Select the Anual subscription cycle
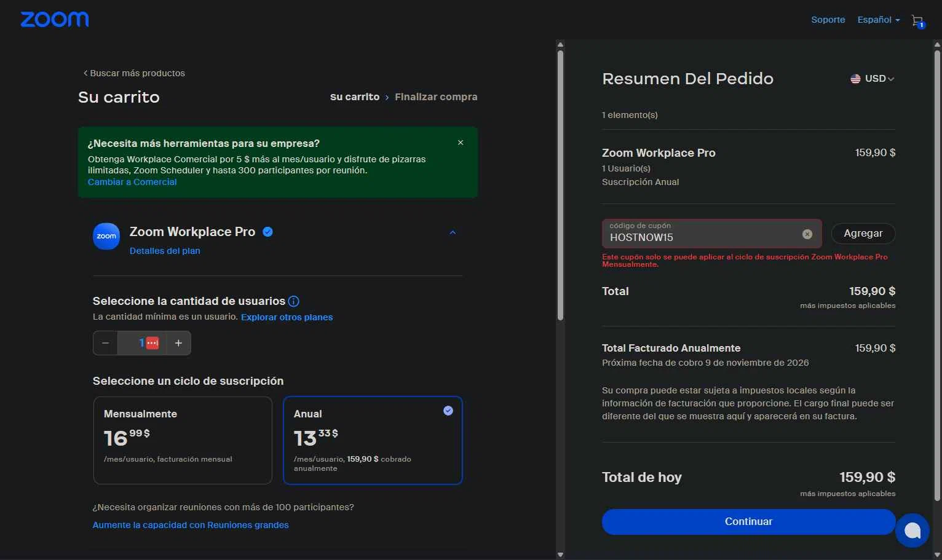The height and width of the screenshot is (560, 942). coord(373,440)
